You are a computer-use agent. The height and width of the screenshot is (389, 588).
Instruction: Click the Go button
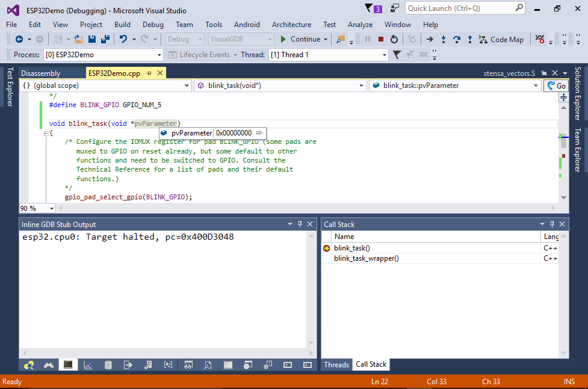click(556, 86)
